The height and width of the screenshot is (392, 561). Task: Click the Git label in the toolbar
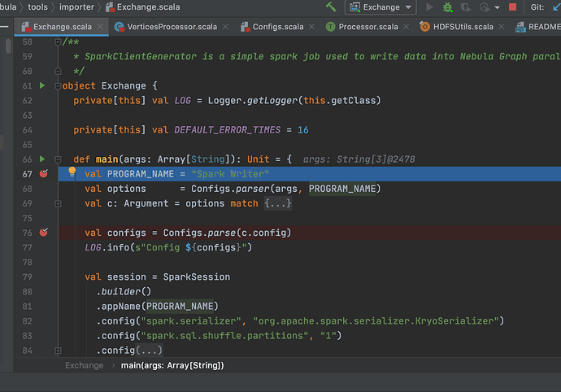pos(537,7)
